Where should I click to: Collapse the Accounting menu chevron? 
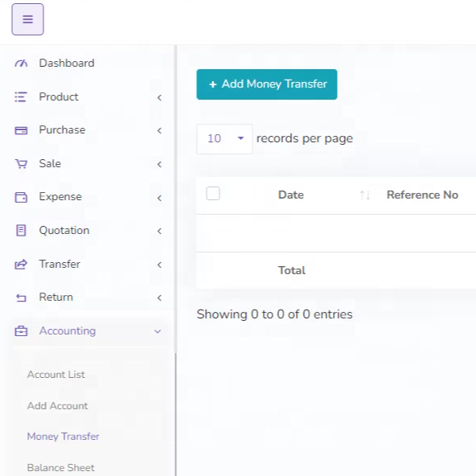tap(158, 331)
